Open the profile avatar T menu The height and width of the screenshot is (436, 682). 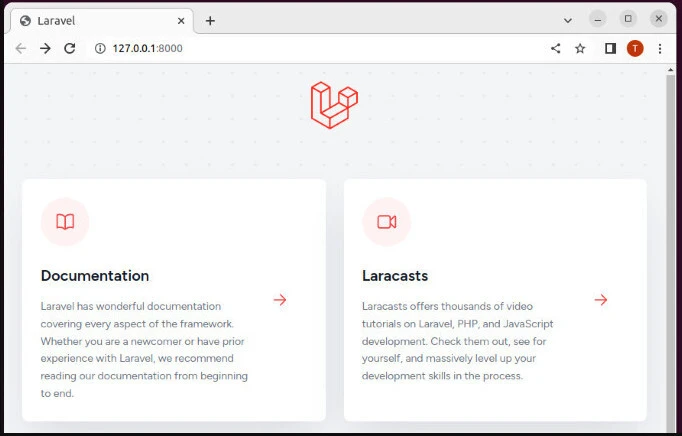coord(635,48)
